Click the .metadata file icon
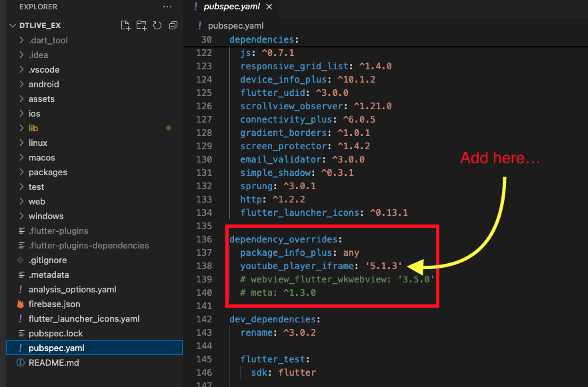 22,274
